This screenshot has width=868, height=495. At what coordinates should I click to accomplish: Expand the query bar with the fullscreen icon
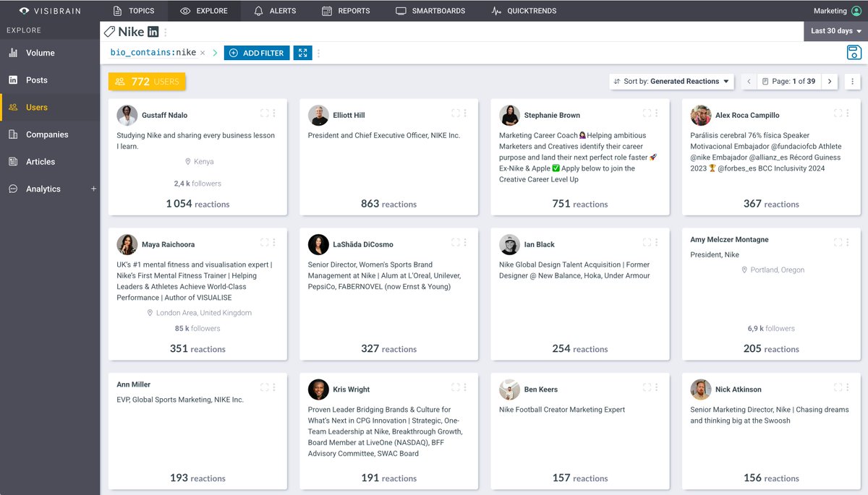coord(302,53)
